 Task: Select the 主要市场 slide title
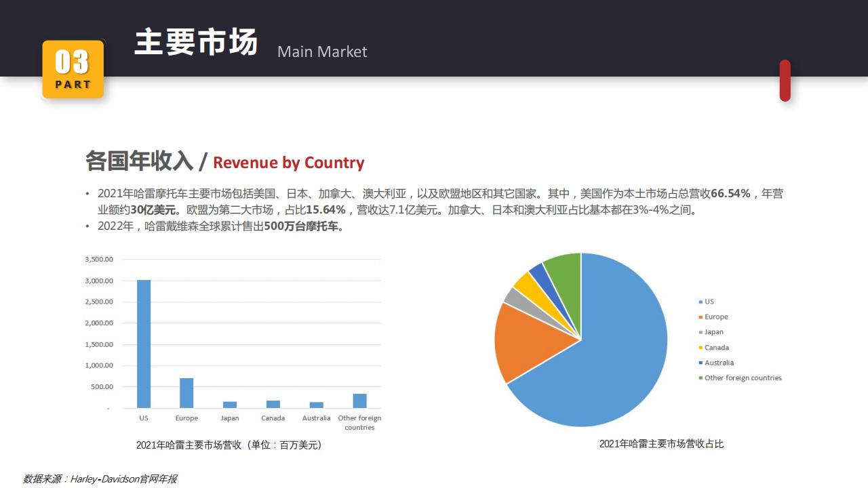click(196, 42)
